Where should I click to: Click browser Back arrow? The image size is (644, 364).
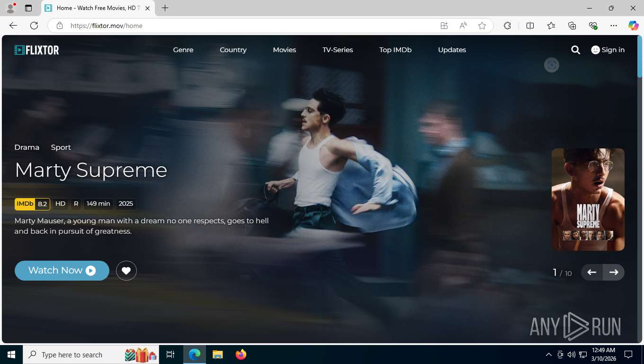(13, 26)
